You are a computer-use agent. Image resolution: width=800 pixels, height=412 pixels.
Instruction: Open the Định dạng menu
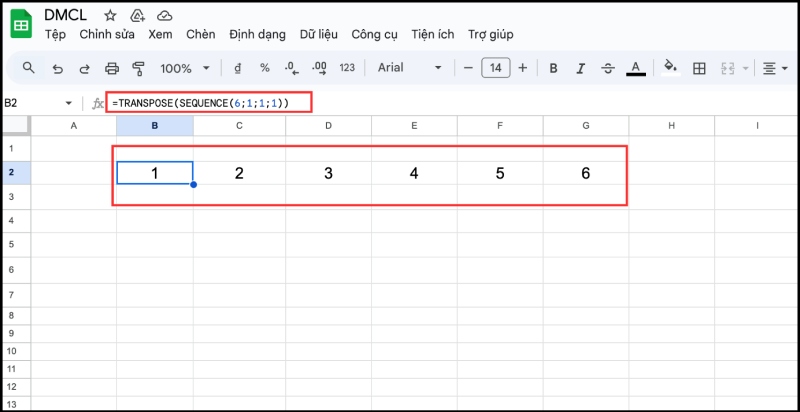tap(257, 35)
